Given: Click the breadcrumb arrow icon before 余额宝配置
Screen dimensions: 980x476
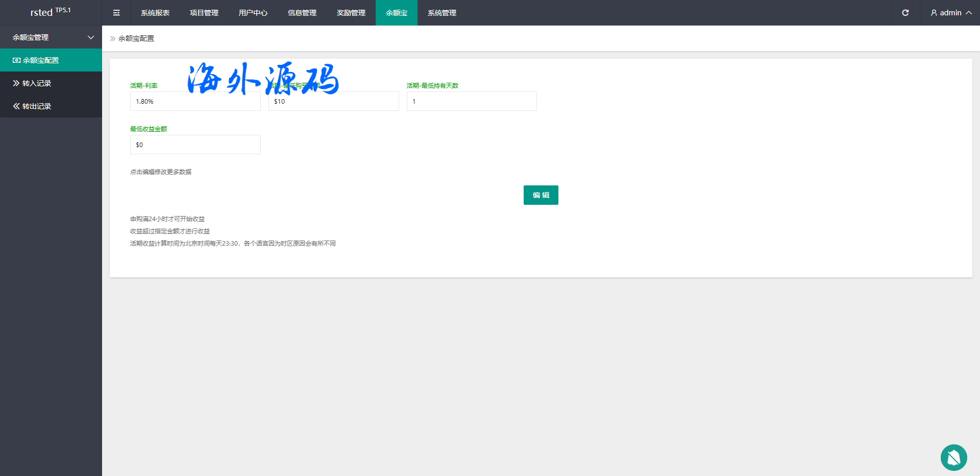Looking at the screenshot, I should pyautogui.click(x=113, y=38).
